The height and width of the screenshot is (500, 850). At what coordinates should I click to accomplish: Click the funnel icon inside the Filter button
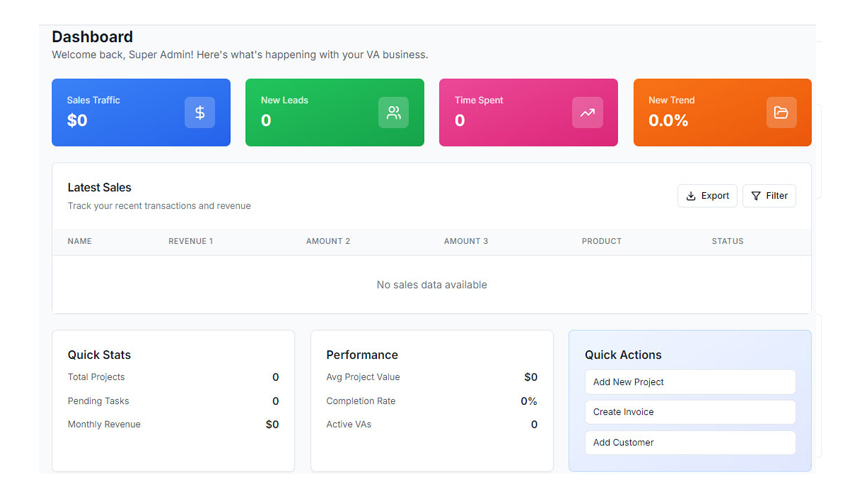tap(756, 196)
